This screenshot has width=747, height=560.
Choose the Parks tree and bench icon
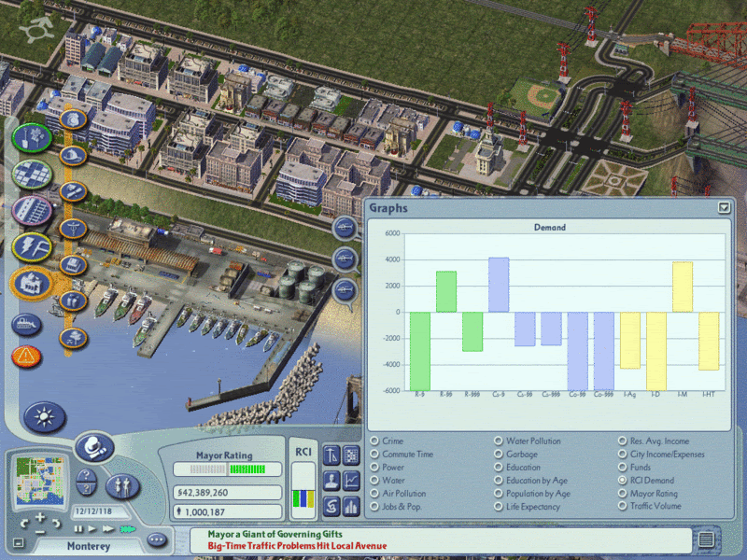tap(73, 338)
